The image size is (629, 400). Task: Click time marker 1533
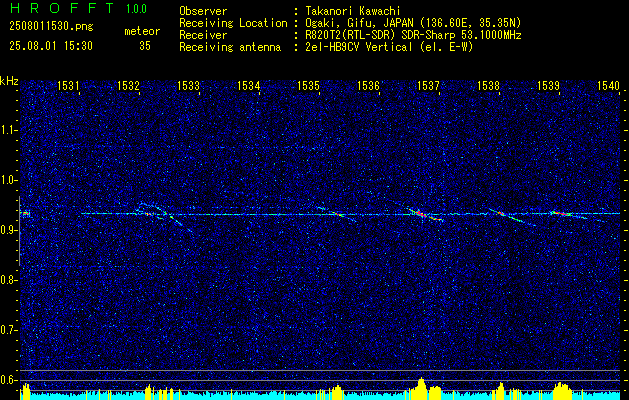pos(188,85)
